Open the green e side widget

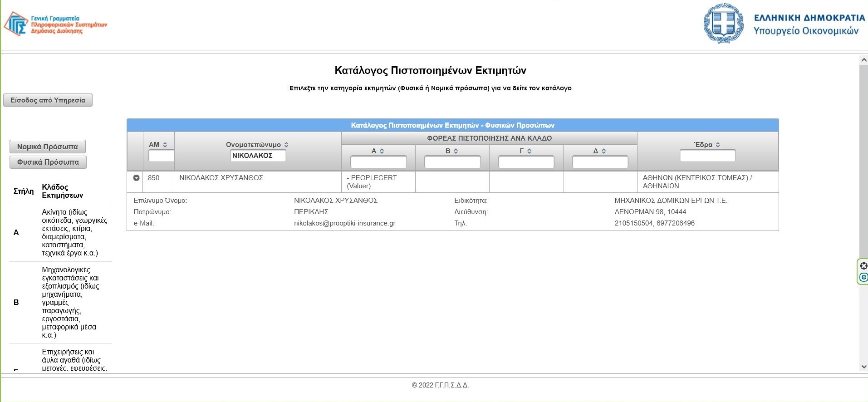click(x=864, y=277)
